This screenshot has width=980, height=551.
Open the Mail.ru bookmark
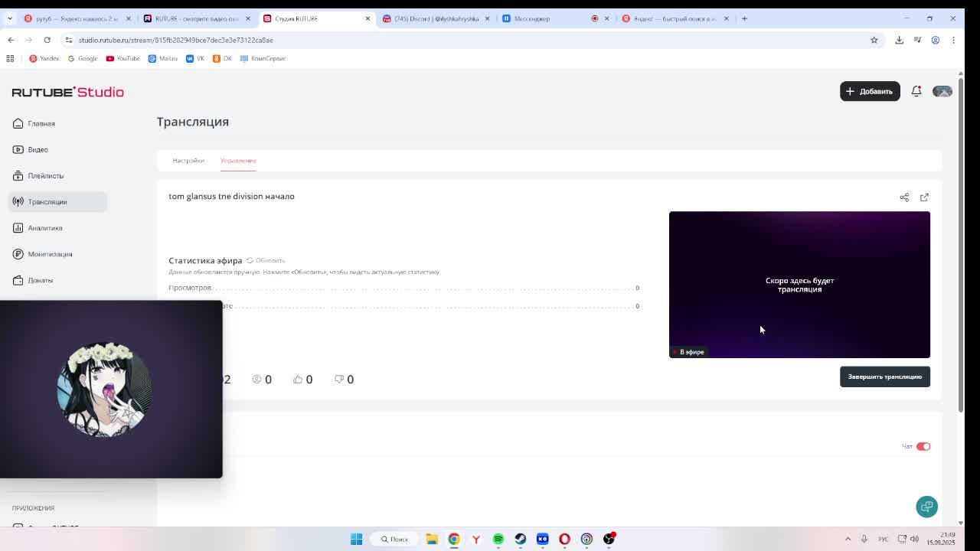click(x=163, y=58)
